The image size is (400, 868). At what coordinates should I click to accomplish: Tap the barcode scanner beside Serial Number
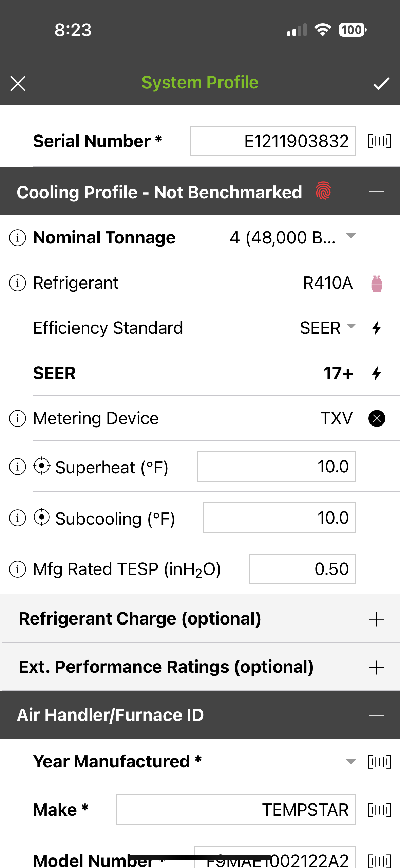(379, 141)
